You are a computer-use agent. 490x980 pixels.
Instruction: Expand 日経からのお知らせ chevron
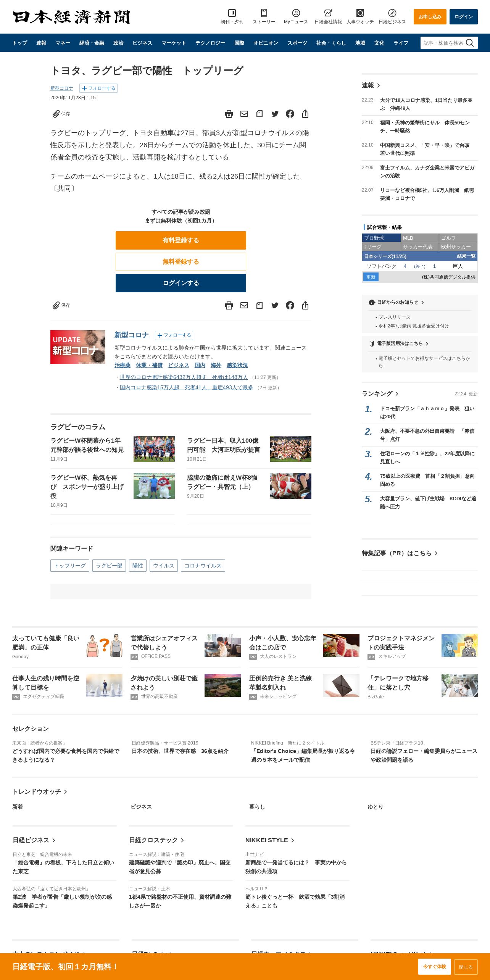click(422, 303)
